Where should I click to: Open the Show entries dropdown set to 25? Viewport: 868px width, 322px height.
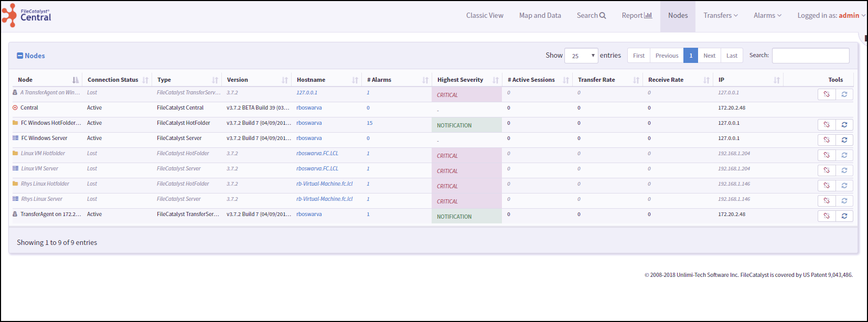click(x=581, y=56)
